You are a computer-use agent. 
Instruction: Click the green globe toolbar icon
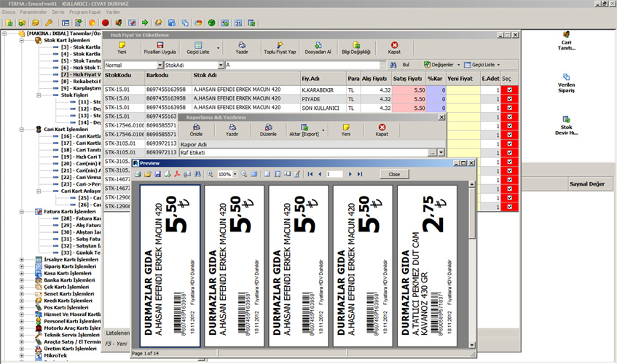pyautogui.click(x=212, y=23)
